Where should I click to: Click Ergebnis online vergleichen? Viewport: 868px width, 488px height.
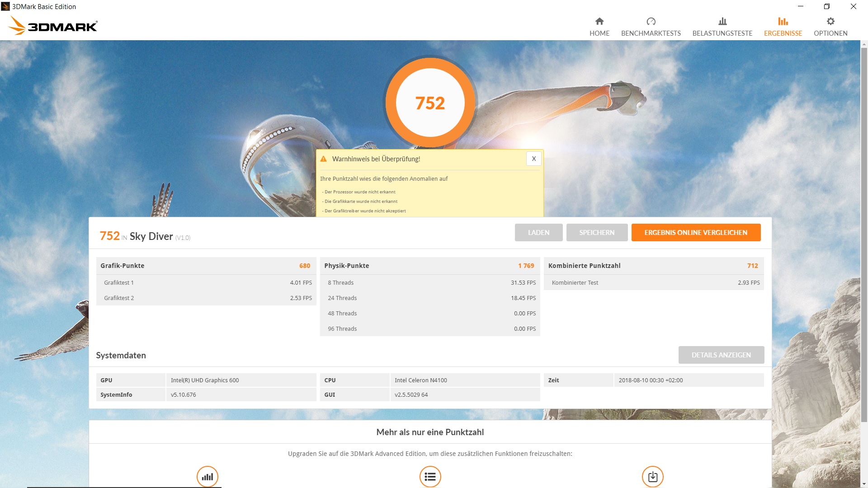696,232
